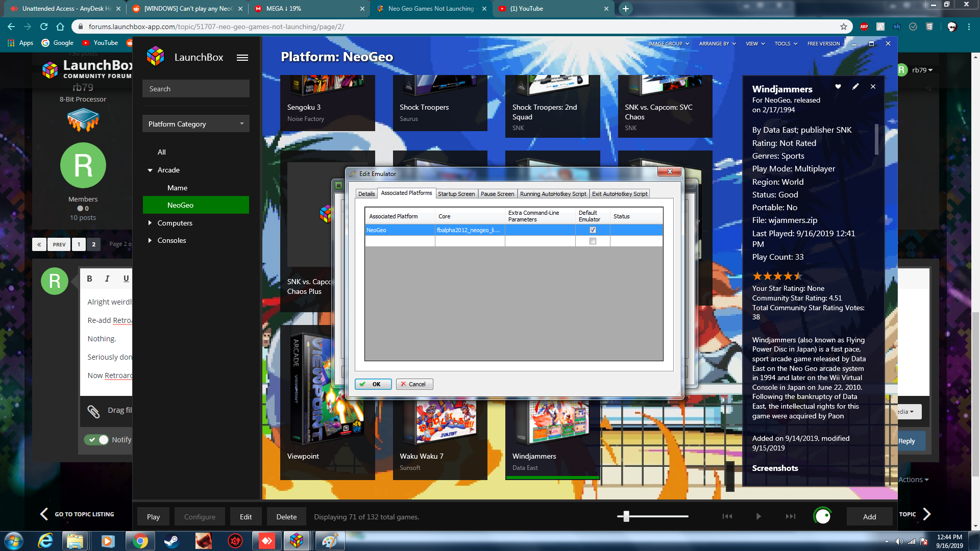
Task: Toggle the Notify switch on the forum
Action: [x=96, y=440]
